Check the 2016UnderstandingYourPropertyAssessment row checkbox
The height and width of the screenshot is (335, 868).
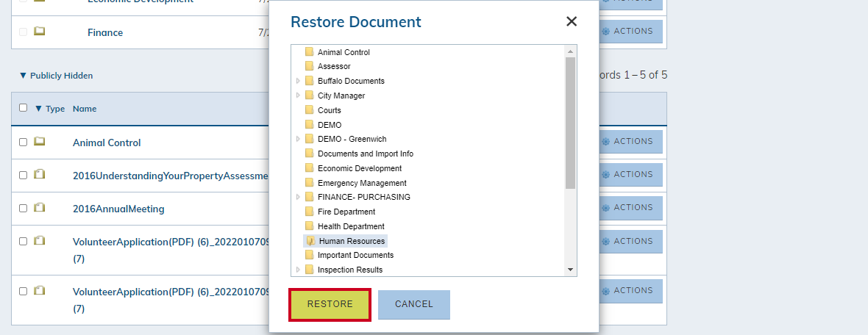pyautogui.click(x=24, y=176)
